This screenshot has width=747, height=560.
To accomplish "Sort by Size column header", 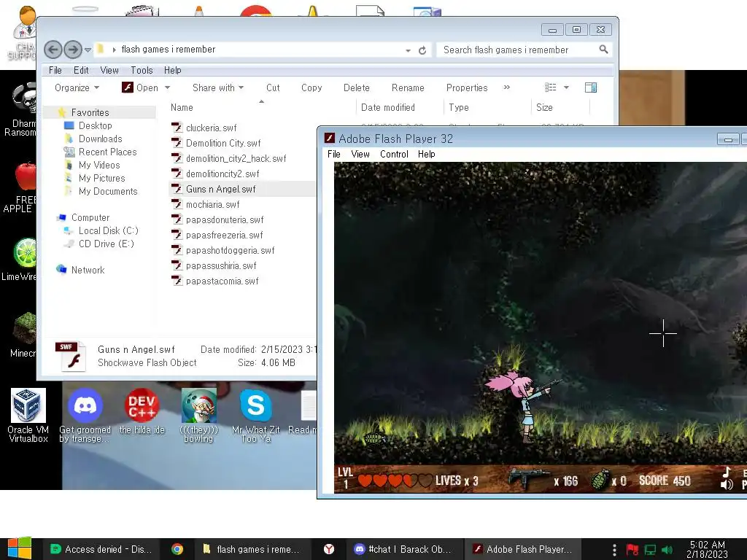I will pyautogui.click(x=544, y=108).
